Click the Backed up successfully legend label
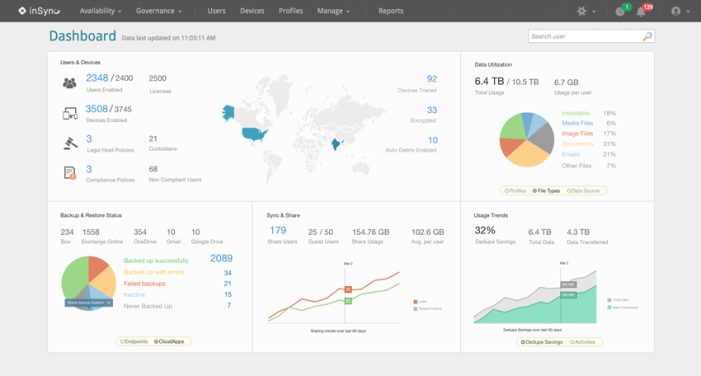Image resolution: width=701 pixels, height=376 pixels. point(156,260)
